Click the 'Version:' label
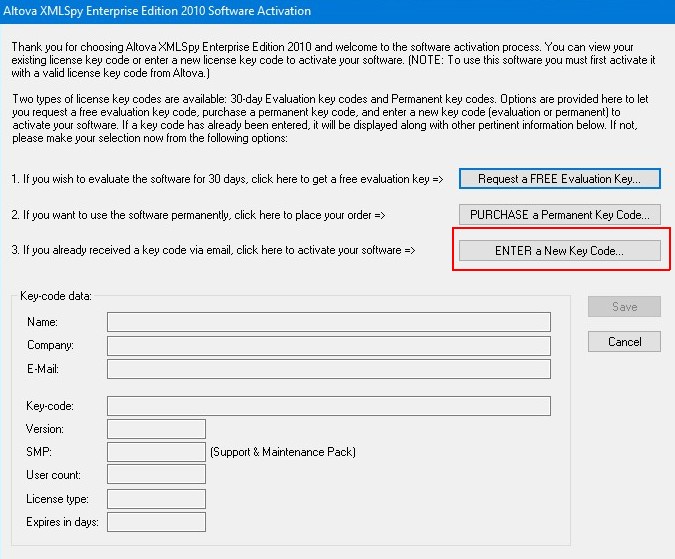Viewport: 675px width, 559px height. (x=45, y=429)
